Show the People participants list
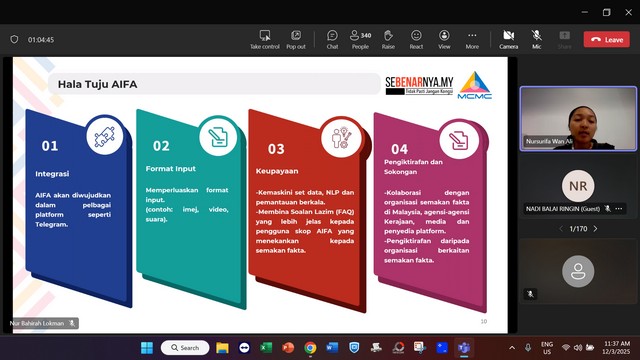This screenshot has height=360, width=640. [x=360, y=40]
